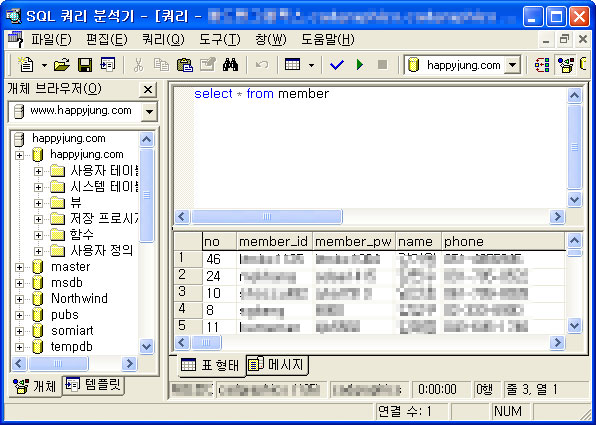Open the www.happyjung.com server dropdown

click(x=149, y=112)
